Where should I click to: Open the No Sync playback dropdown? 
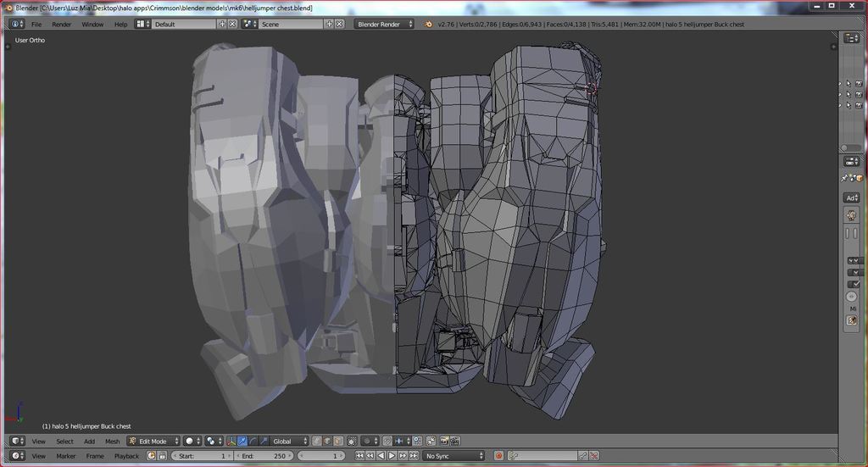(455, 456)
